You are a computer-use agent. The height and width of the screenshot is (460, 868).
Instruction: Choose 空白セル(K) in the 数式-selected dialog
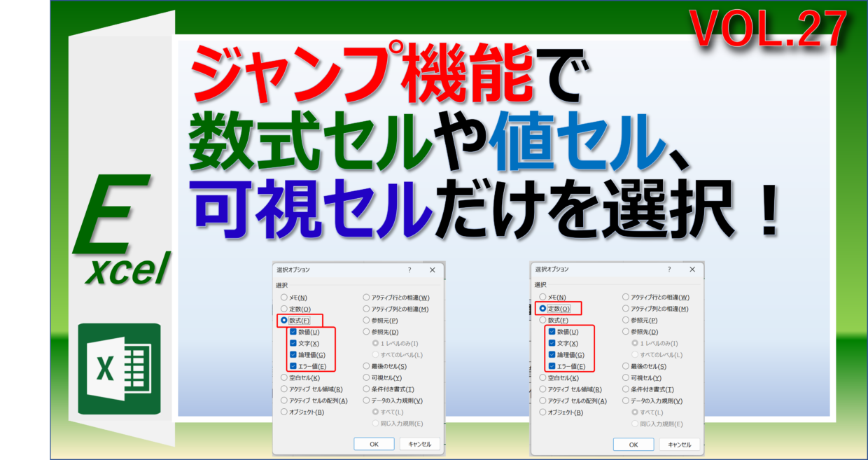(x=283, y=378)
